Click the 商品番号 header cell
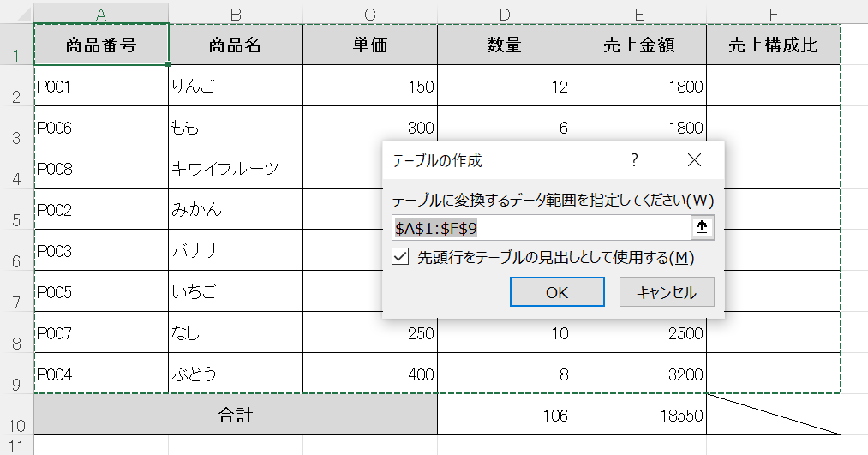This screenshot has width=868, height=455. click(101, 45)
